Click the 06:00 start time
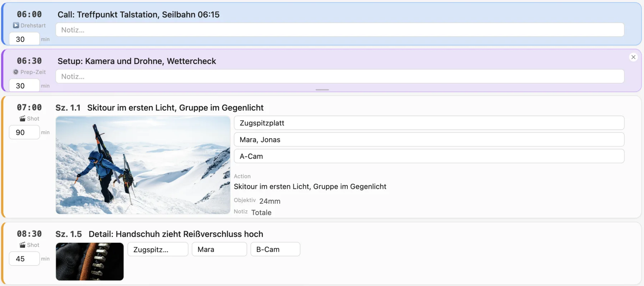This screenshot has height=286, width=644. click(29, 14)
